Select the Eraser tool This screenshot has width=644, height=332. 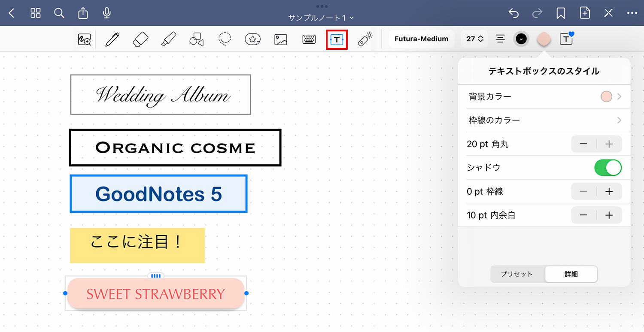(x=140, y=39)
